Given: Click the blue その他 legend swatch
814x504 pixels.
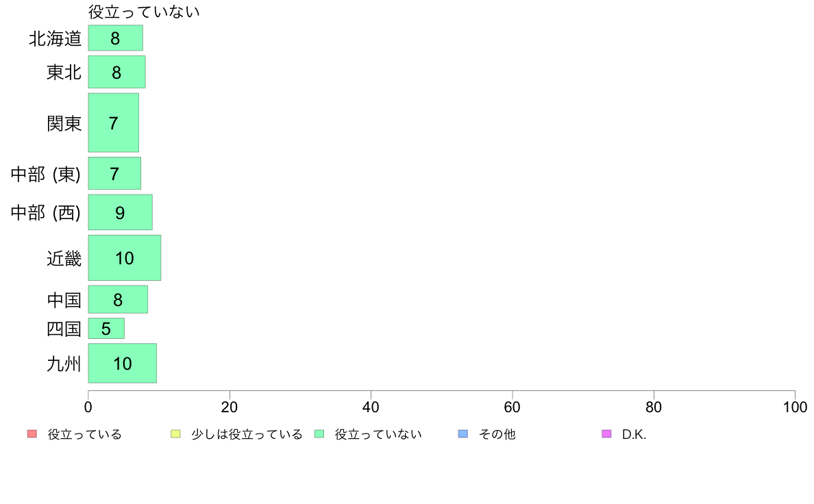Looking at the screenshot, I should point(463,434).
